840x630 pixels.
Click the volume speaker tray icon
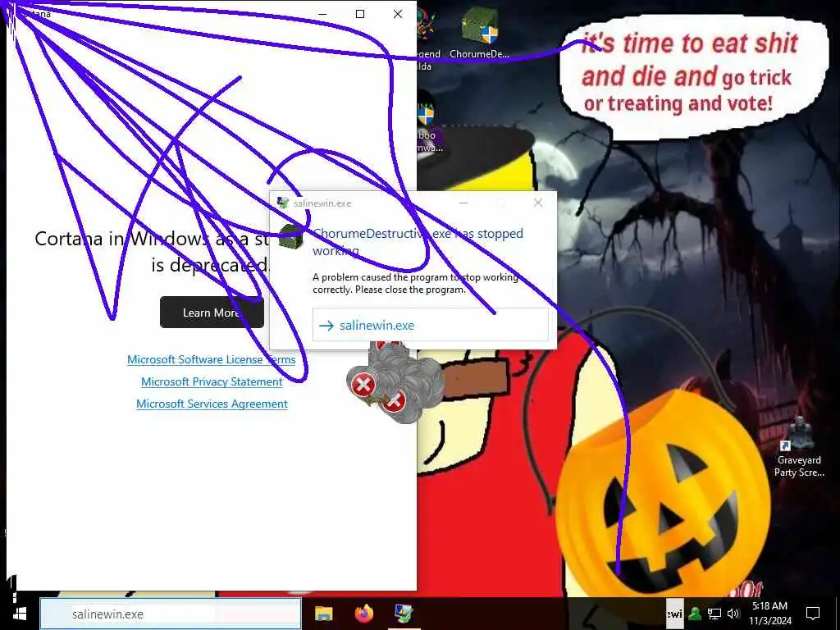tap(733, 614)
